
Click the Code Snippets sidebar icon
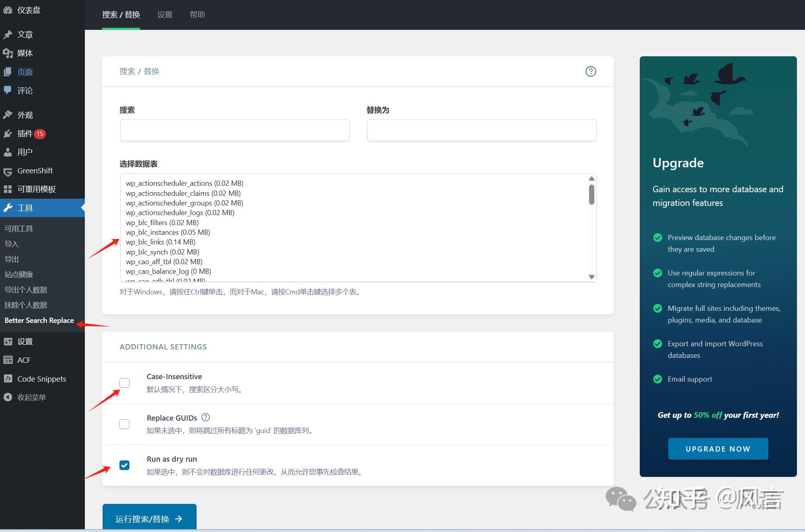(8, 379)
